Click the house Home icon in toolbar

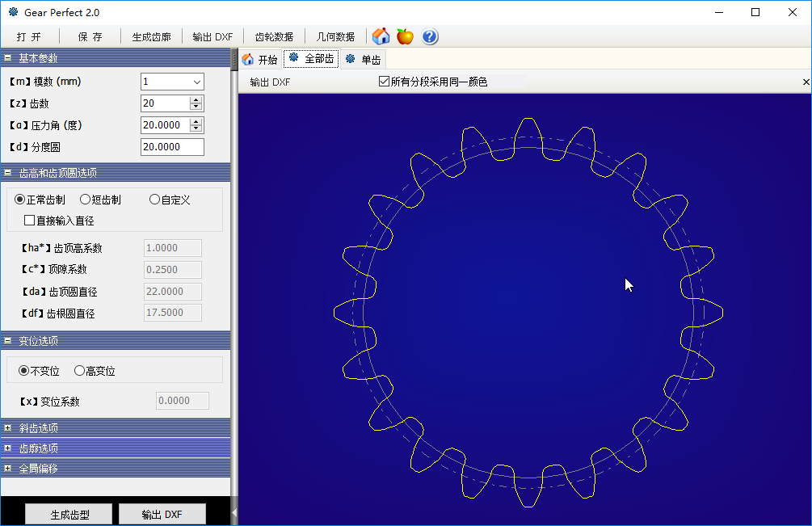(381, 36)
